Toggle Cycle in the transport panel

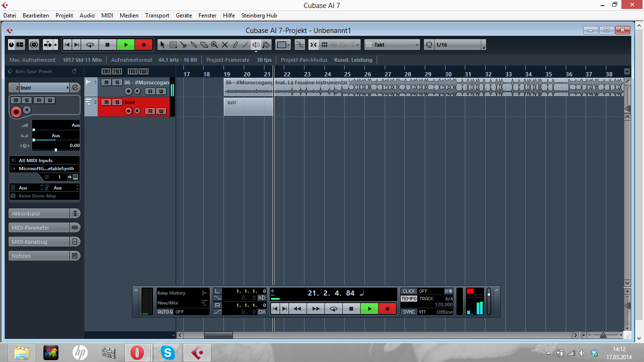(333, 309)
